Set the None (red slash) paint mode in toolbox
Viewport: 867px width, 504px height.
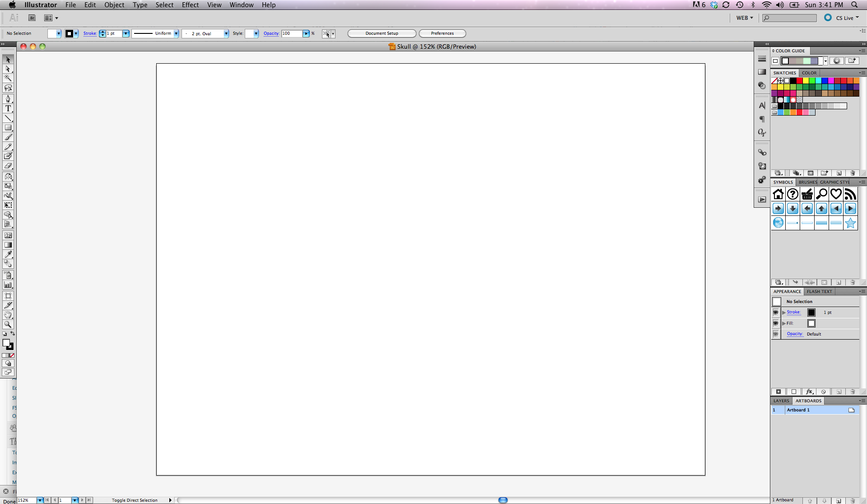coord(12,355)
